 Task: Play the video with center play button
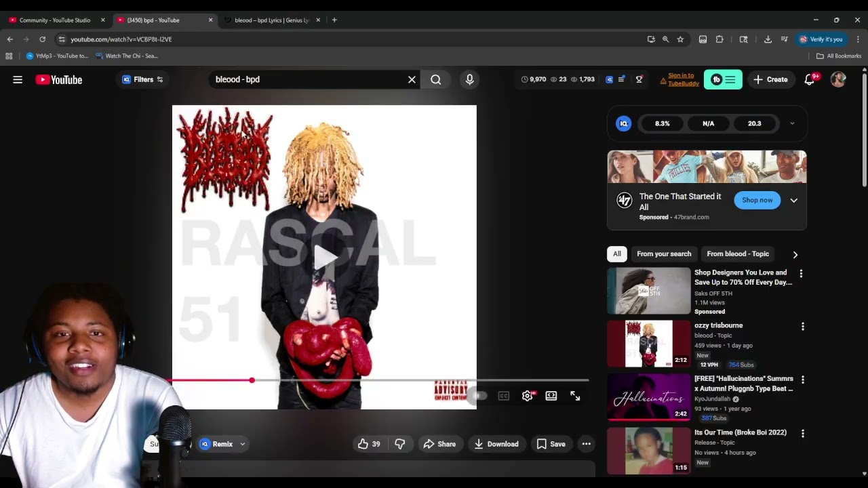pyautogui.click(x=325, y=257)
